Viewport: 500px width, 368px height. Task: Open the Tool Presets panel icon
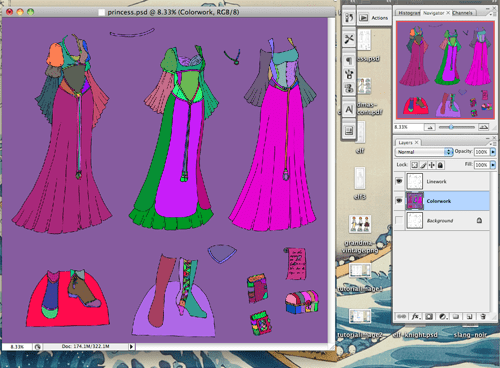coord(349,39)
